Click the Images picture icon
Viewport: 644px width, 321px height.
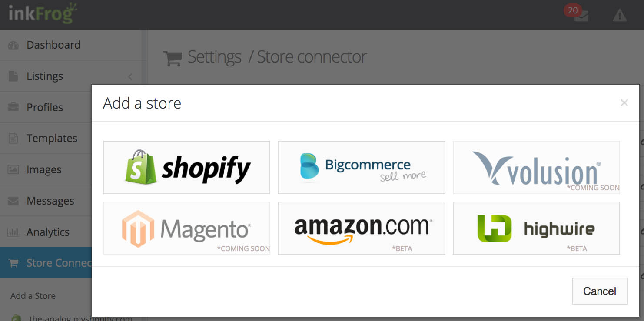(13, 170)
